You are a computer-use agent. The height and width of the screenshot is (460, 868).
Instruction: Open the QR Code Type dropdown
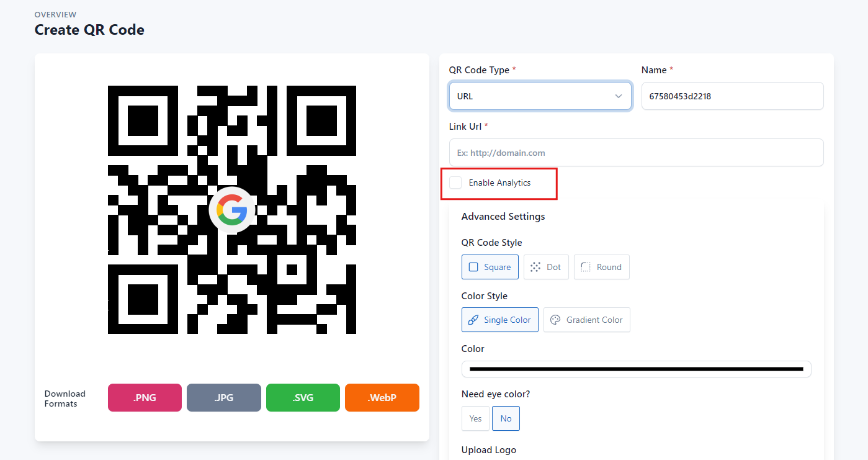pos(540,96)
